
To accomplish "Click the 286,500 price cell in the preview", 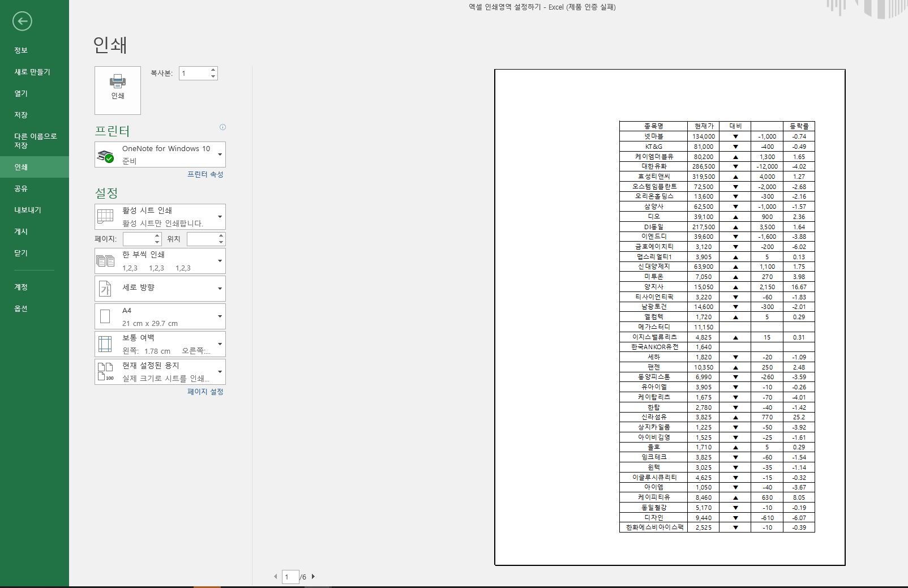I will click(704, 166).
